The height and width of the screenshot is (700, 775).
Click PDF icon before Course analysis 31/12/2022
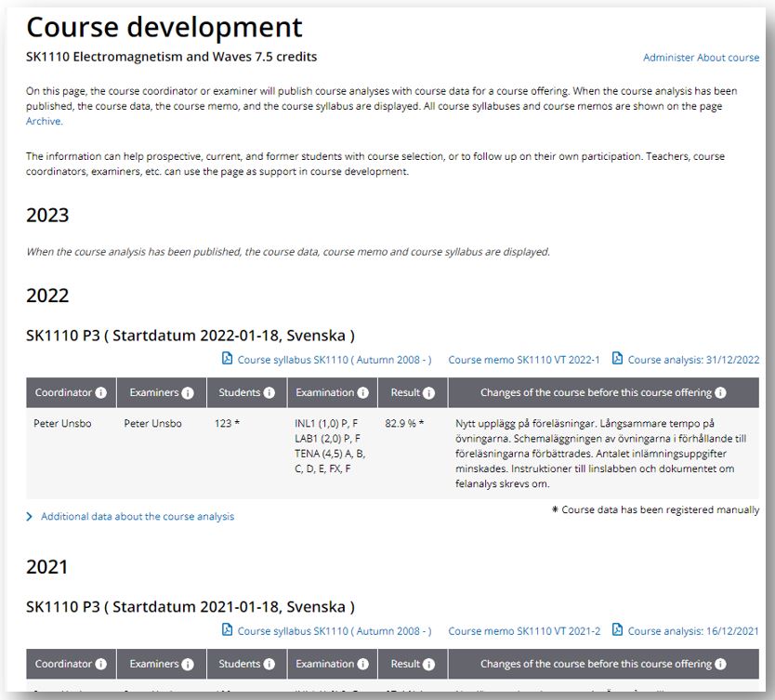coord(617,360)
